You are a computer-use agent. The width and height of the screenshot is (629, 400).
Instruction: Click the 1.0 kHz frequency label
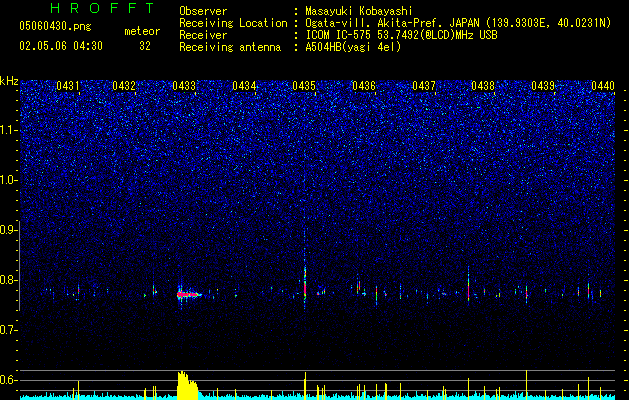click(8, 180)
